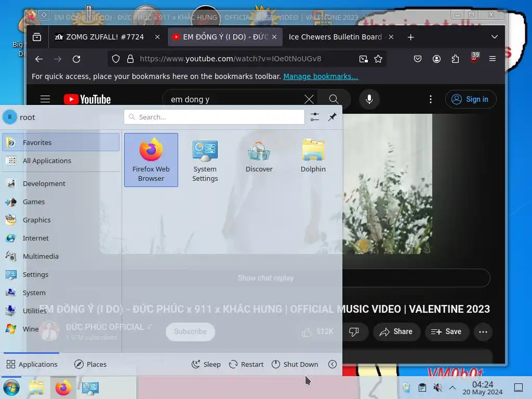
Task: Click the tracking protection shield icon
Action: pyautogui.click(x=116, y=59)
